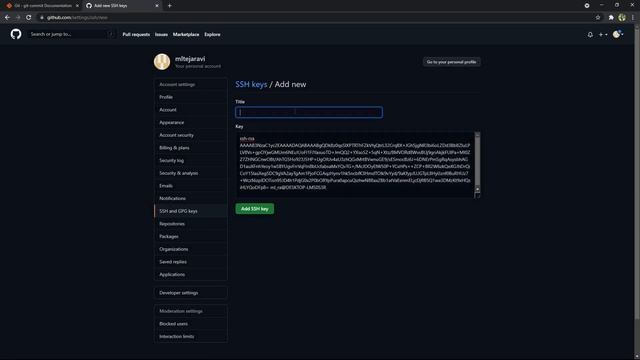
Task: Switch to the git-commit Documentation tab
Action: (x=42, y=6)
